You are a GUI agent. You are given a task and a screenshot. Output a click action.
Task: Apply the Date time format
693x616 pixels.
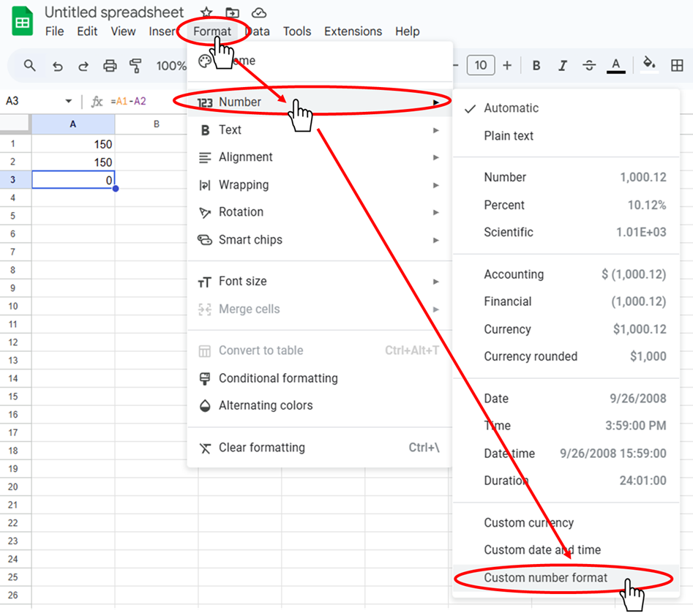coord(566,454)
